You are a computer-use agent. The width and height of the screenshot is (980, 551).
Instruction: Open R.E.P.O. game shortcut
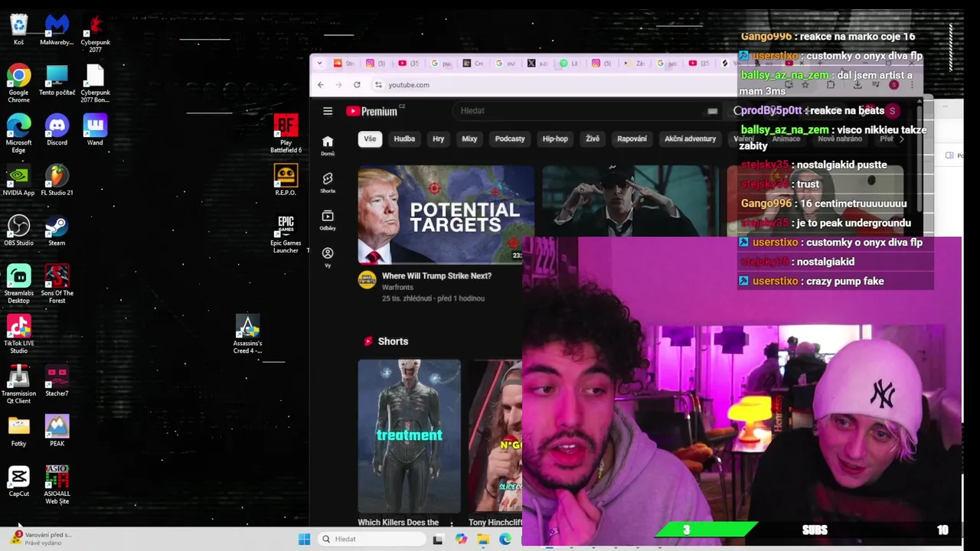pyautogui.click(x=286, y=181)
